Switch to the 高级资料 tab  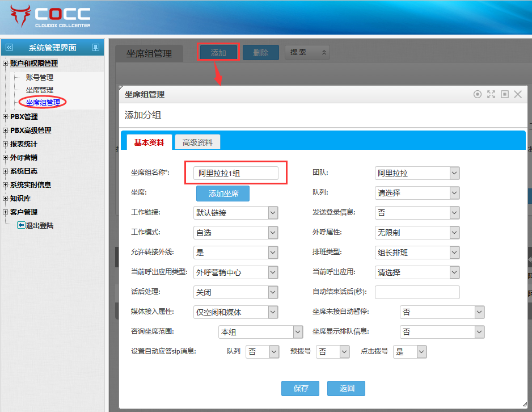pyautogui.click(x=197, y=142)
